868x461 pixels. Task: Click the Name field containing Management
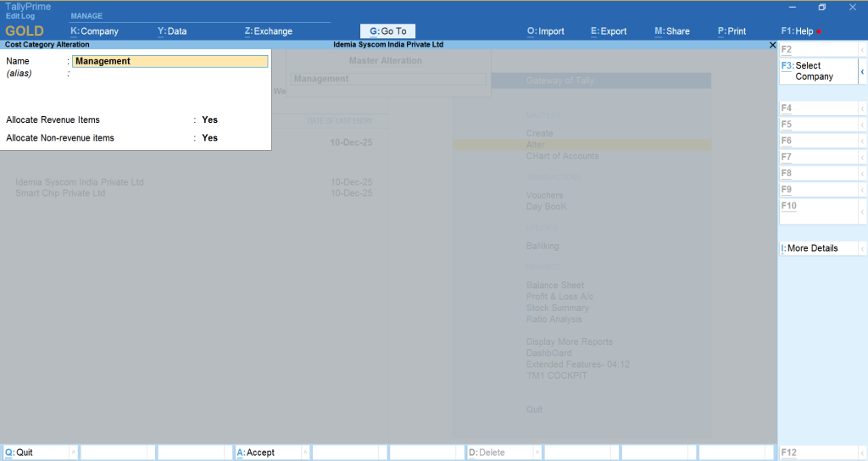tap(170, 61)
